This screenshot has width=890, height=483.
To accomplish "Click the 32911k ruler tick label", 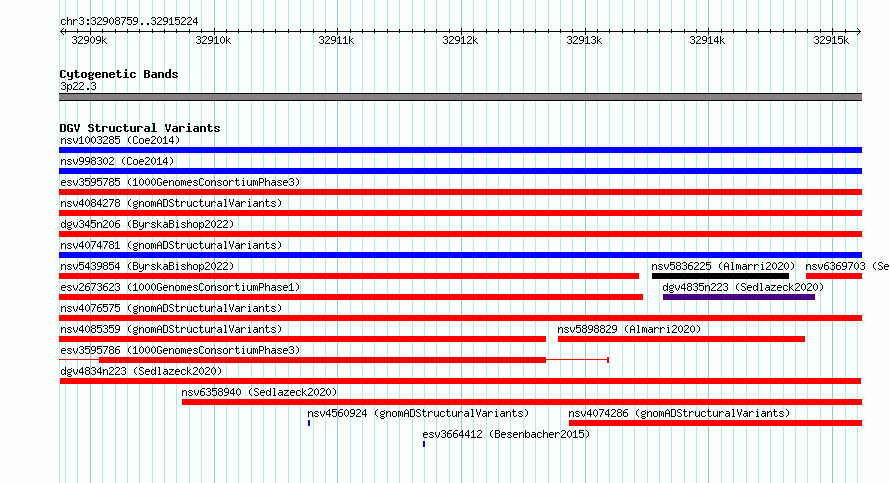I will [x=336, y=40].
